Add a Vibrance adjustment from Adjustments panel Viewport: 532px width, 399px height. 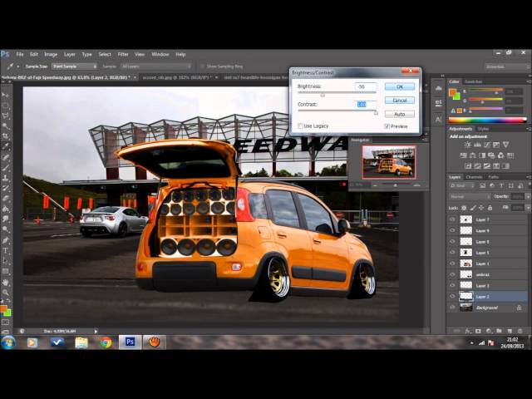[x=505, y=145]
